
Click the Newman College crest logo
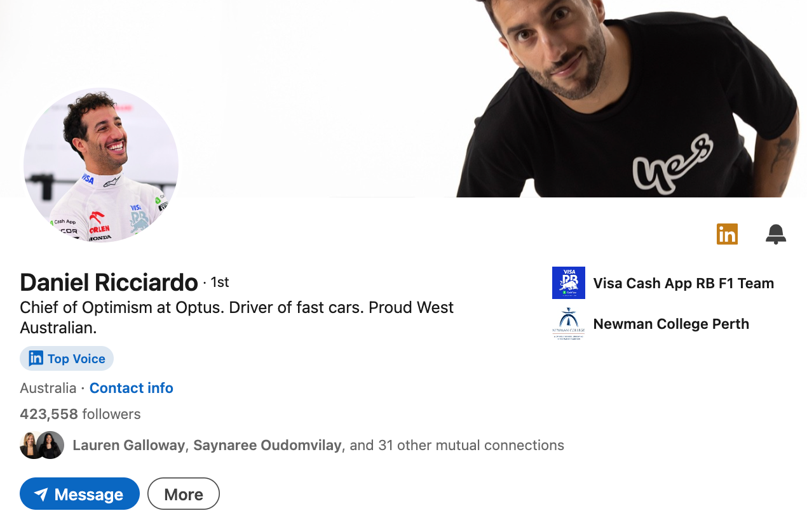[x=569, y=324]
